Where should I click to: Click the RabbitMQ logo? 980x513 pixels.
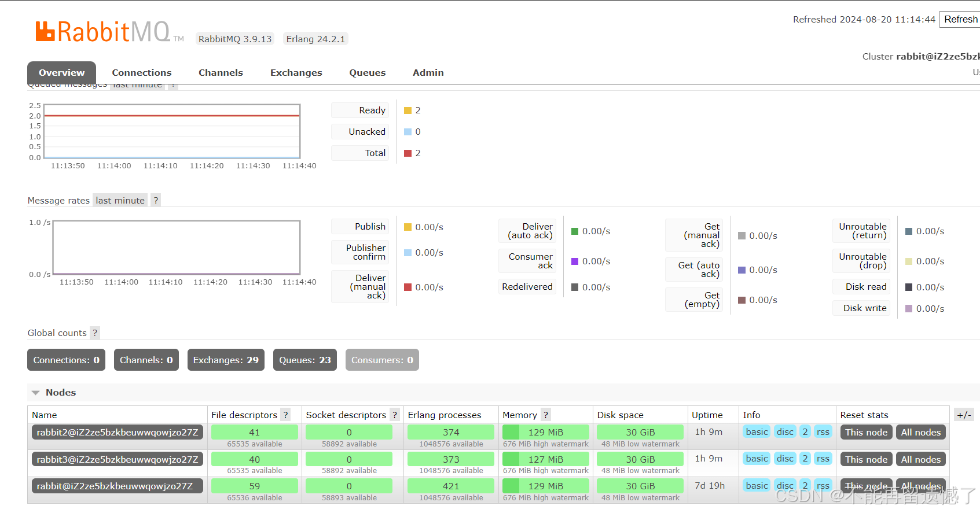point(109,31)
